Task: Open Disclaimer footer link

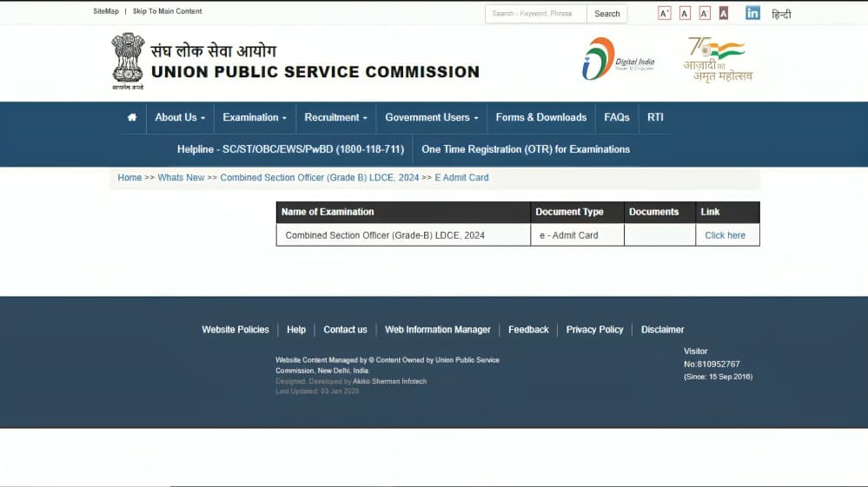Action: pyautogui.click(x=662, y=330)
